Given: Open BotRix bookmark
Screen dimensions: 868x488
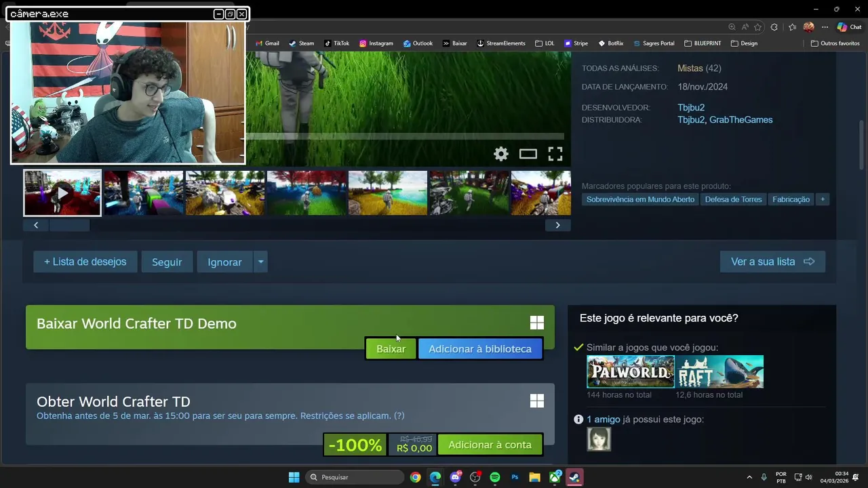Looking at the screenshot, I should point(611,43).
